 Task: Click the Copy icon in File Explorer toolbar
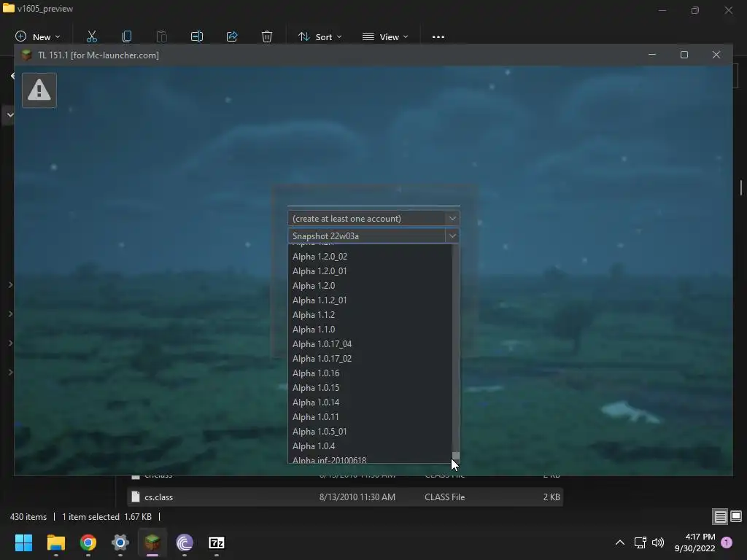point(127,36)
